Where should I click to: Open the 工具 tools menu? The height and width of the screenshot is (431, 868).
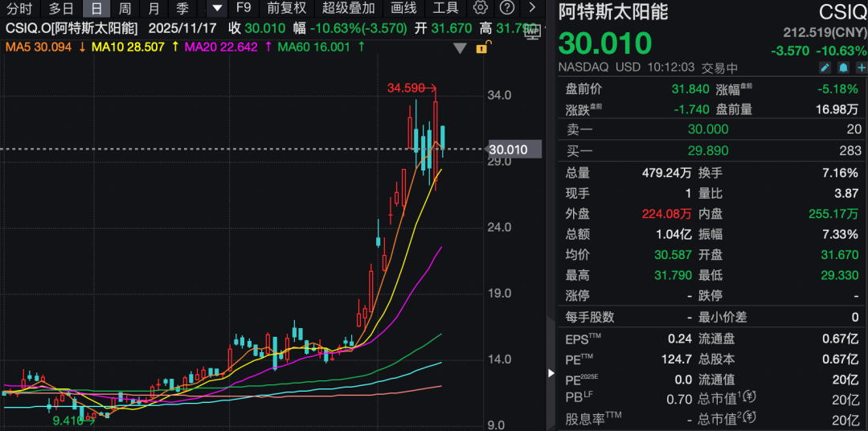(x=445, y=8)
